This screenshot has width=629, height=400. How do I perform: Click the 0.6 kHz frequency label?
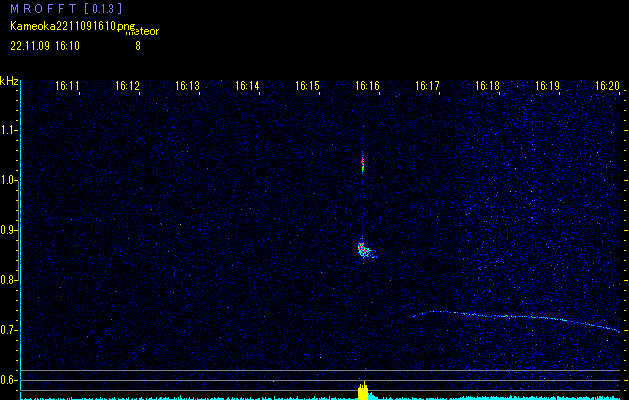(9, 380)
